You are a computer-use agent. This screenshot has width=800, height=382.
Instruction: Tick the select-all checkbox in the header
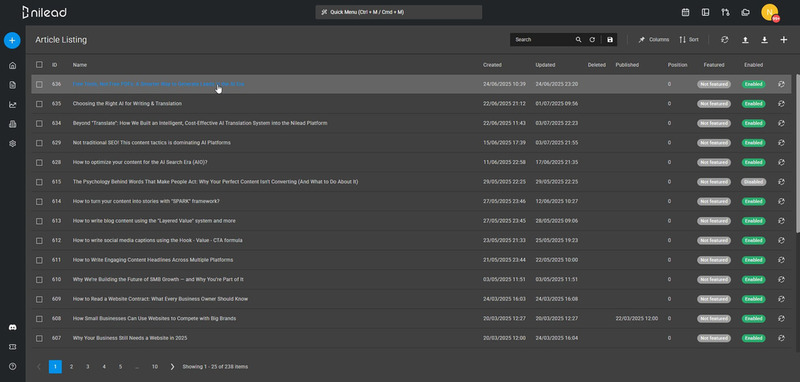[39, 65]
